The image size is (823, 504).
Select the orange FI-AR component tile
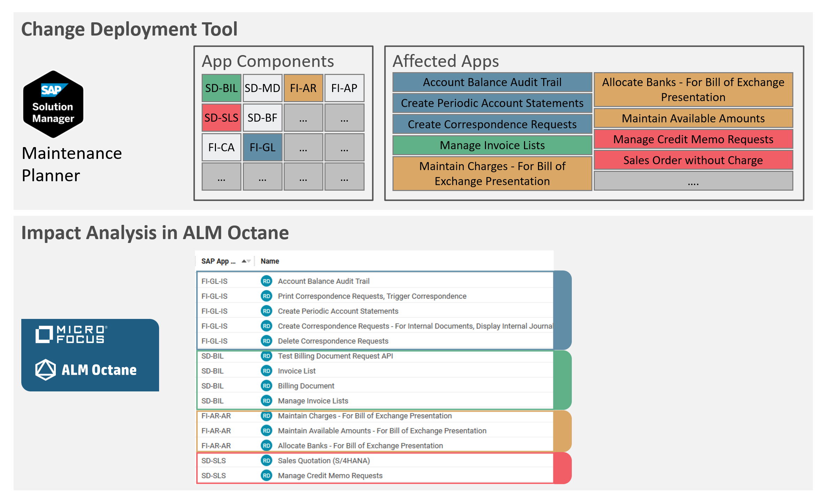coord(303,88)
